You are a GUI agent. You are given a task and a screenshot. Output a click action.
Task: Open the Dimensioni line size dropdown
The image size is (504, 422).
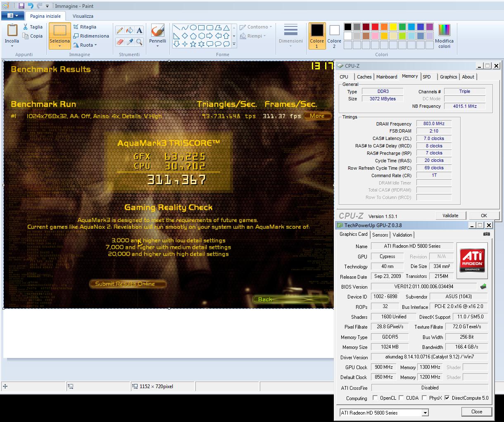pyautogui.click(x=291, y=36)
